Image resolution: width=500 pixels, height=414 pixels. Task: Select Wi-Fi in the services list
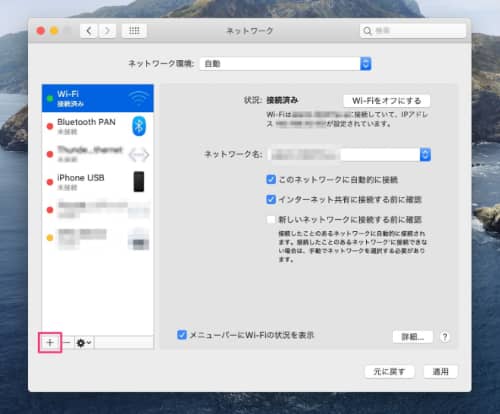[x=98, y=98]
